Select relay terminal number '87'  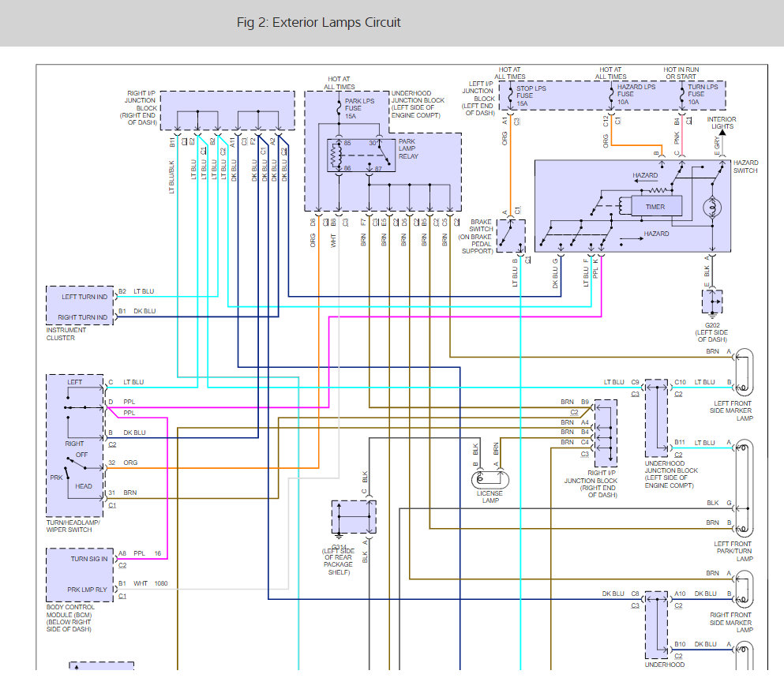click(378, 169)
